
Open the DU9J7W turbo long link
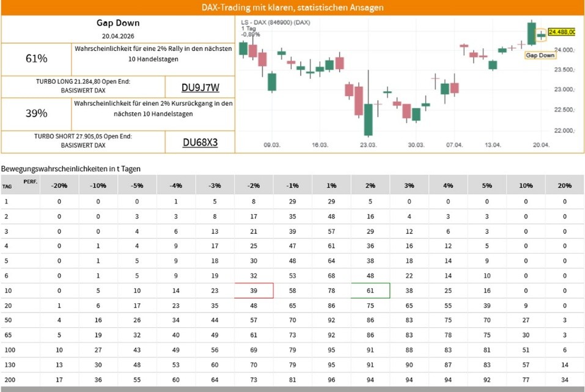click(x=200, y=87)
